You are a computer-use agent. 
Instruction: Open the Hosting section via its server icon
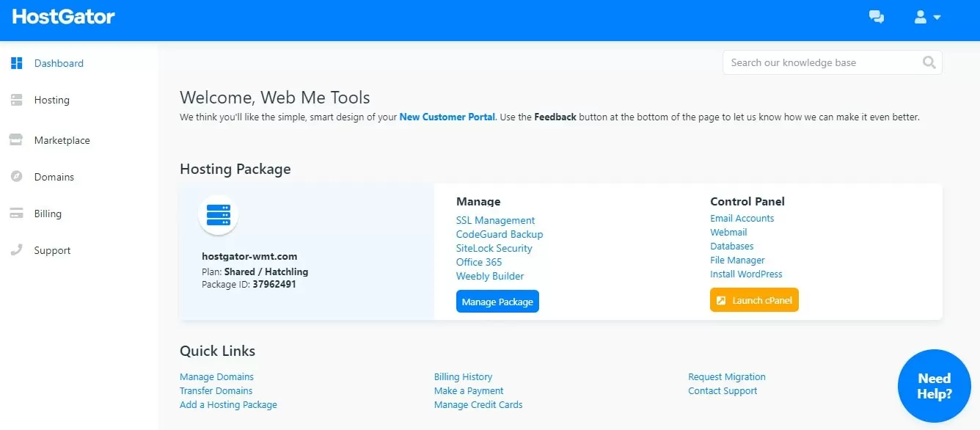[16, 100]
